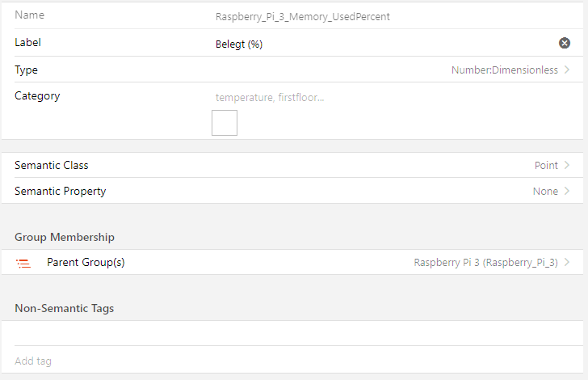Click the empty Non-Semantic Tags list area

click(x=294, y=333)
